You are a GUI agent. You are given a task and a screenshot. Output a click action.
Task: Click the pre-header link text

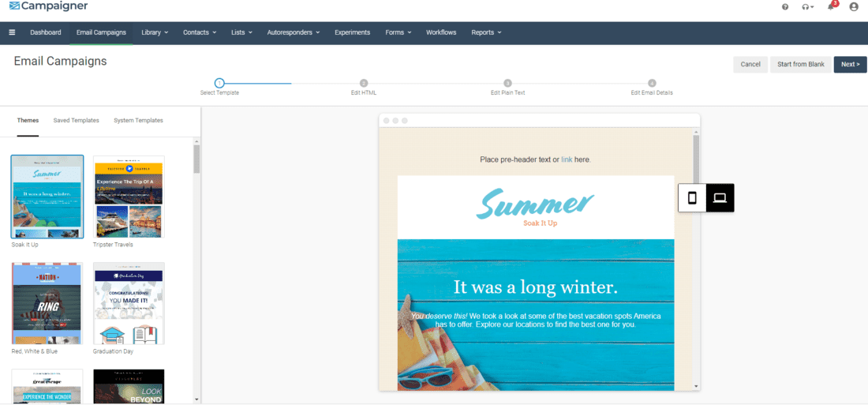tap(567, 159)
